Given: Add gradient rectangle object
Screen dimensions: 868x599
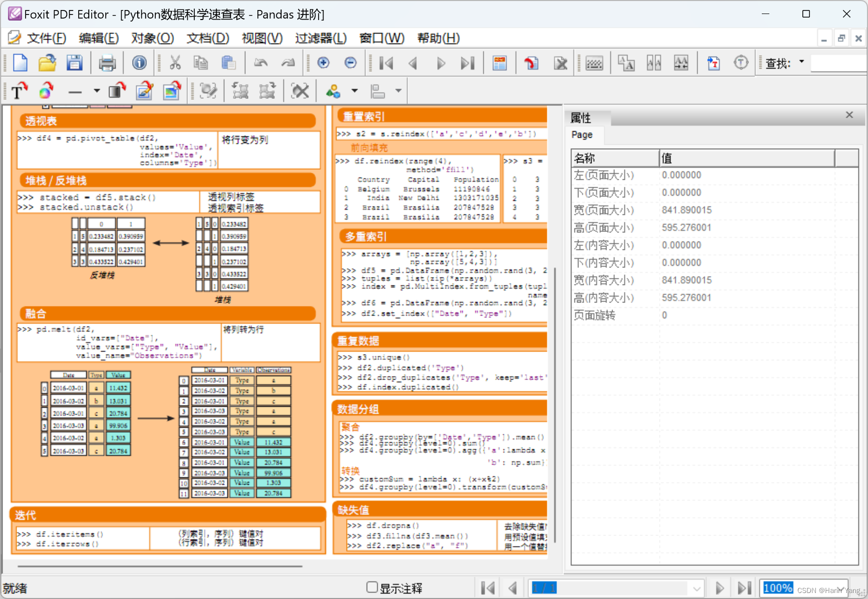Looking at the screenshot, I should click(x=117, y=91).
